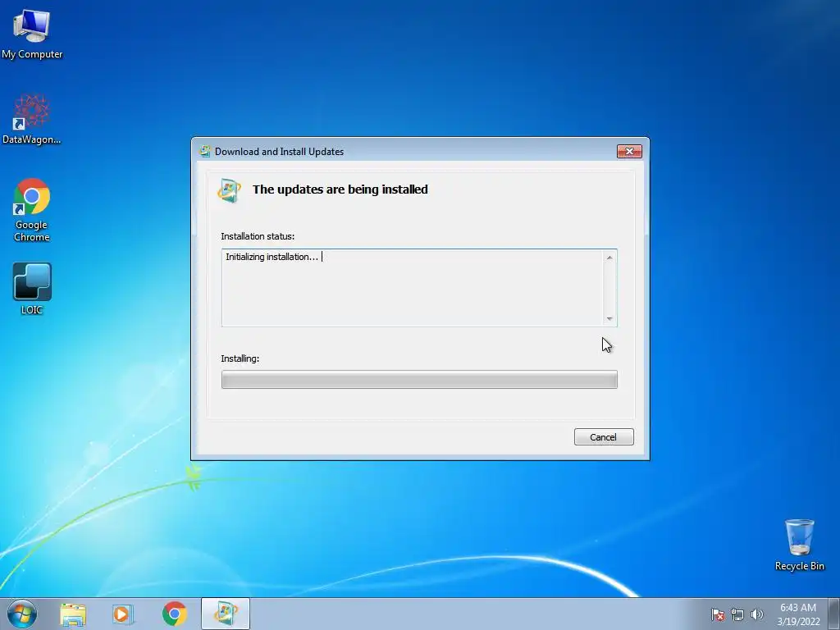Screen dimensions: 840x630
Task: Click the volume speaker tray icon
Action: (x=756, y=614)
